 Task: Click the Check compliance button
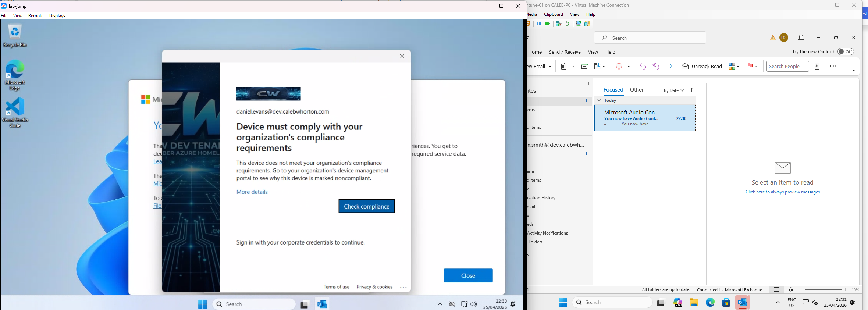pos(367,206)
